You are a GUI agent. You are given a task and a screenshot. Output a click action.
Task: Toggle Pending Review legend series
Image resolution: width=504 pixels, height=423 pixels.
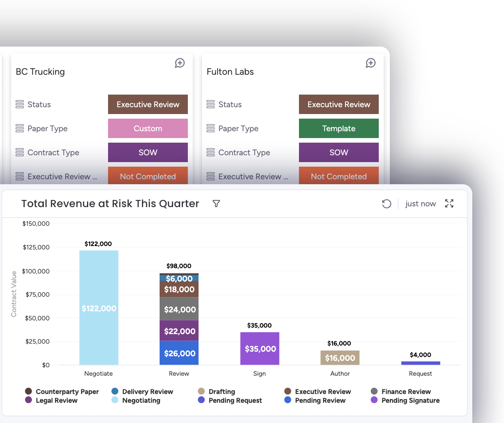coord(315,400)
